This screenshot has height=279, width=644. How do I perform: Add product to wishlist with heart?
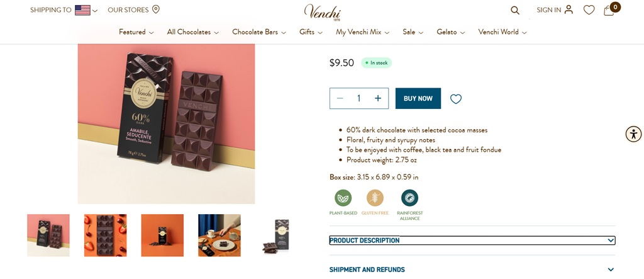[x=456, y=99]
